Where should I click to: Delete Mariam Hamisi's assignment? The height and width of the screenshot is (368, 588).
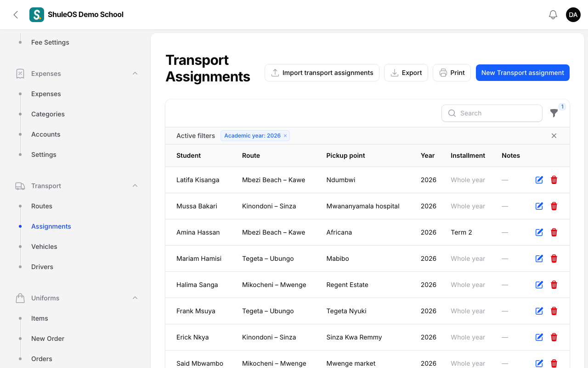coord(554,259)
